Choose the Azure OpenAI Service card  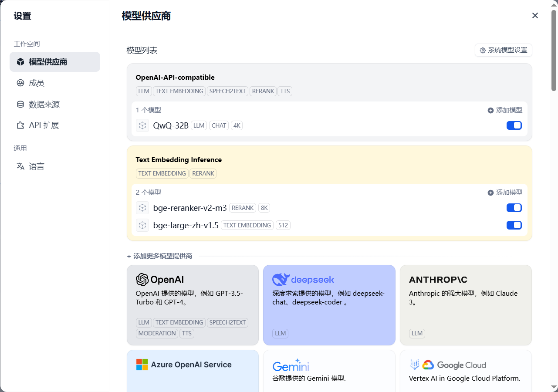pyautogui.click(x=193, y=371)
